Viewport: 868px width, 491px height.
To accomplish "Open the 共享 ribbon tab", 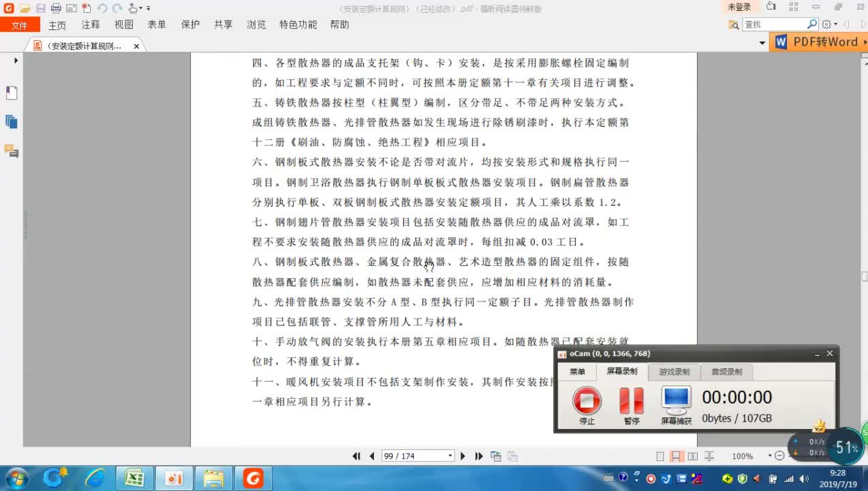I will pos(223,25).
